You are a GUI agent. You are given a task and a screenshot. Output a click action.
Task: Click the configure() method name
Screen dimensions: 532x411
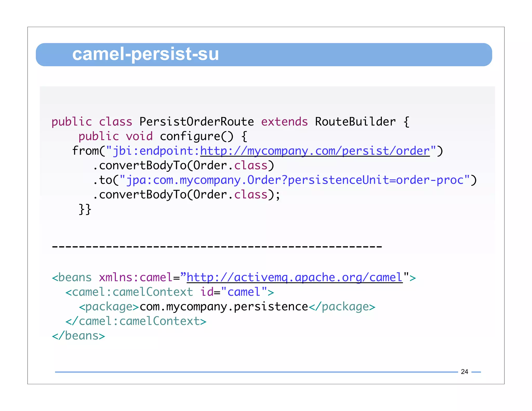[197, 137]
